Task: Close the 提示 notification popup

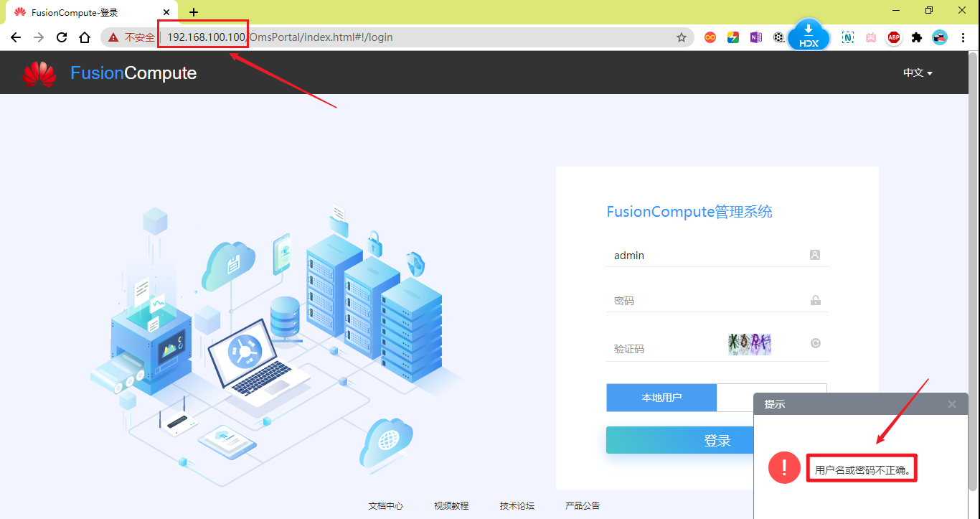Action: coord(952,404)
